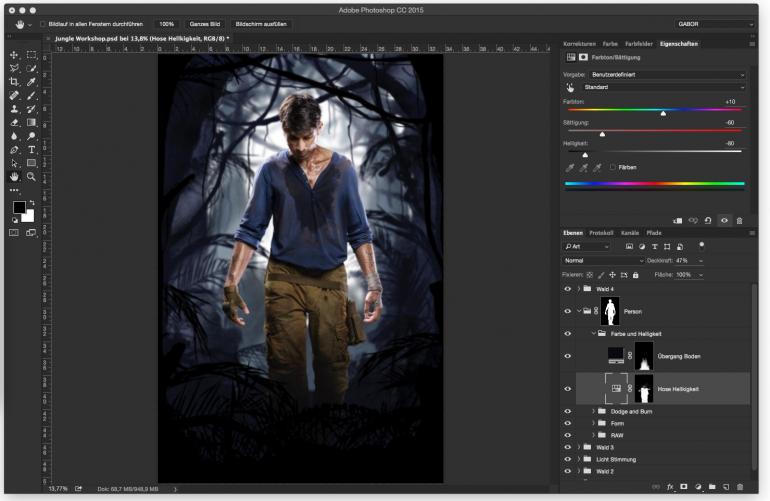Image resolution: width=770 pixels, height=501 pixels.
Task: Click the Ganzes Bild button
Action: pyautogui.click(x=205, y=24)
